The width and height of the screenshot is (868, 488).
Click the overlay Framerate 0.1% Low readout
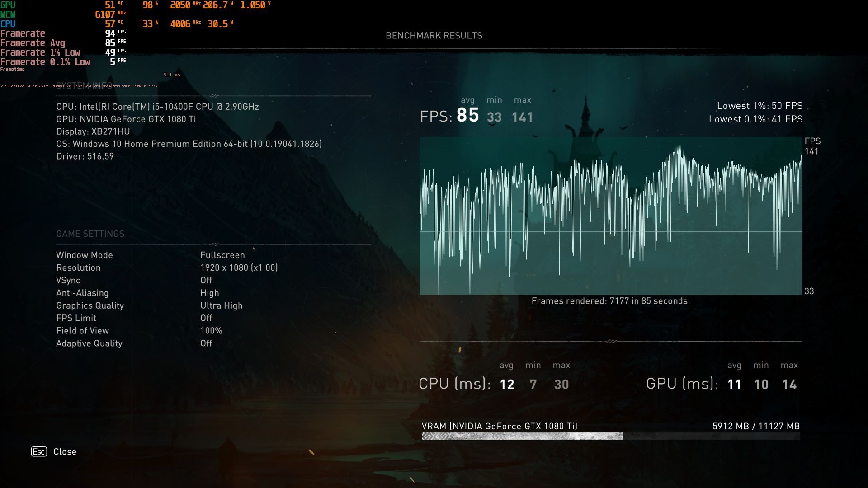[63, 62]
